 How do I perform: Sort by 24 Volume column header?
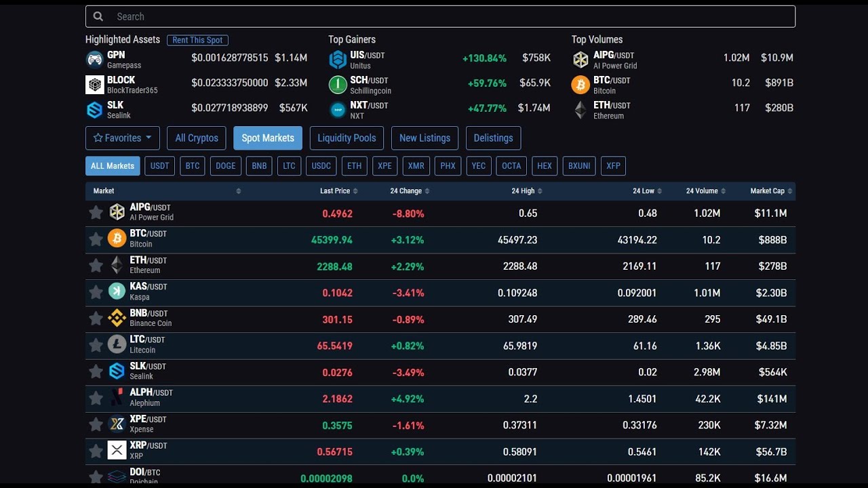[x=705, y=191]
